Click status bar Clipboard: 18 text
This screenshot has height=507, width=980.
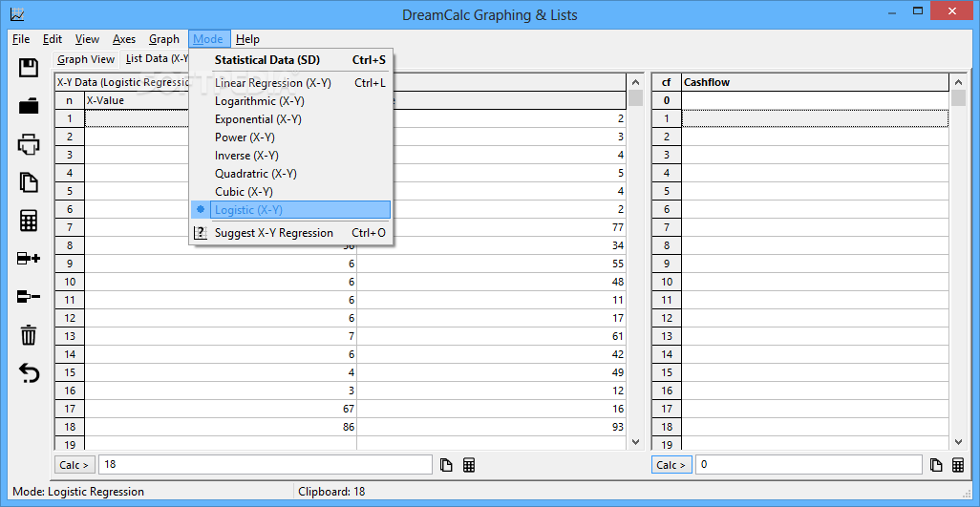[x=331, y=492]
